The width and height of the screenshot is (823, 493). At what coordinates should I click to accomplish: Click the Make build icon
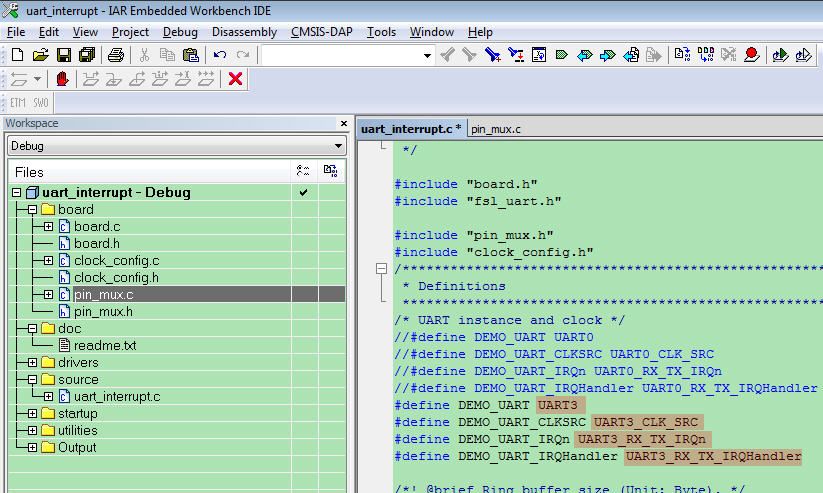click(705, 55)
